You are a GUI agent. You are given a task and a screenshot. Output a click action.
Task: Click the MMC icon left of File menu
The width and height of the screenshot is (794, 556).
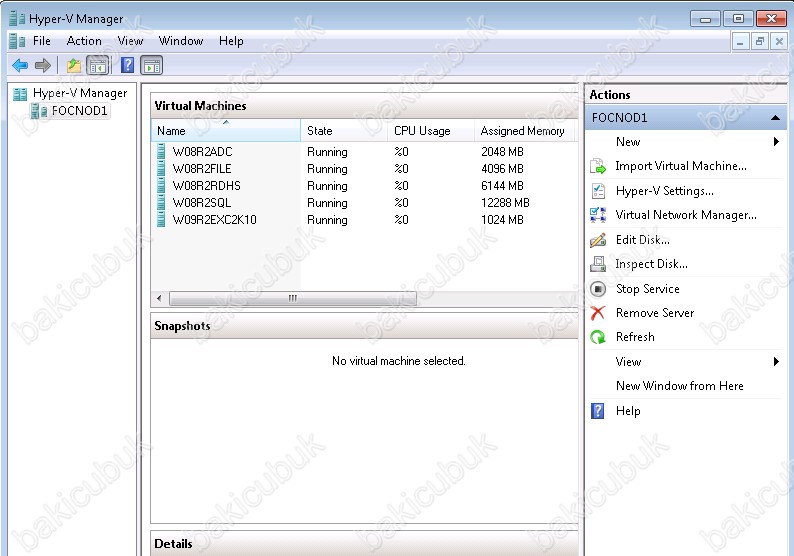17,41
